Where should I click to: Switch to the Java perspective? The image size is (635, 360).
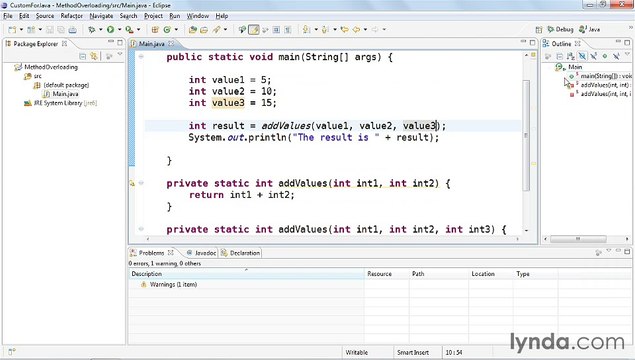tap(590, 30)
